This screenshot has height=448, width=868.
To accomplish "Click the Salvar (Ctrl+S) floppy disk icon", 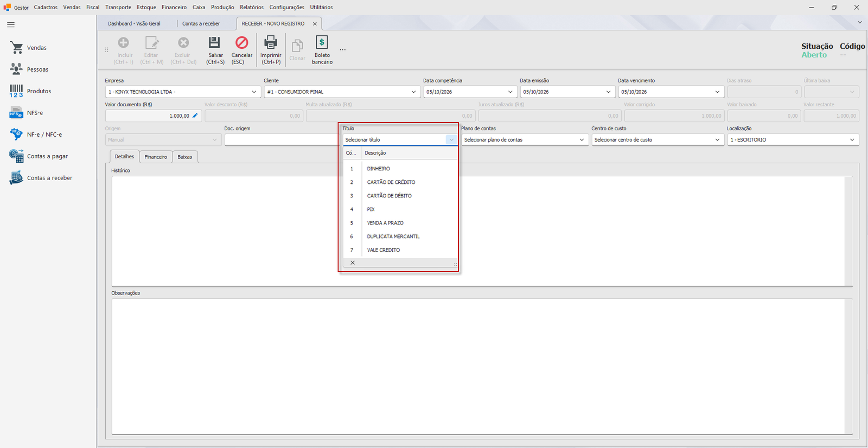I will (214, 42).
